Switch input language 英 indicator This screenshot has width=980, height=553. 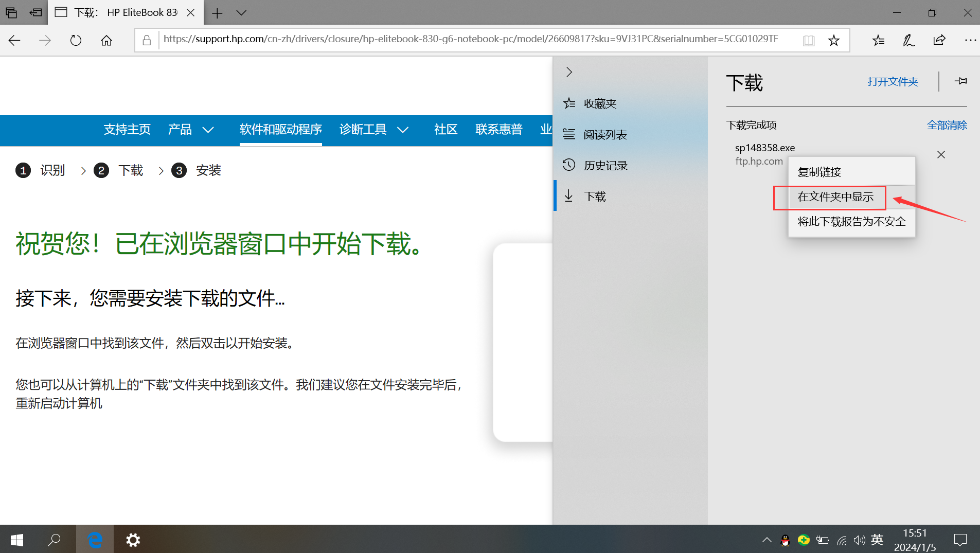click(x=877, y=540)
